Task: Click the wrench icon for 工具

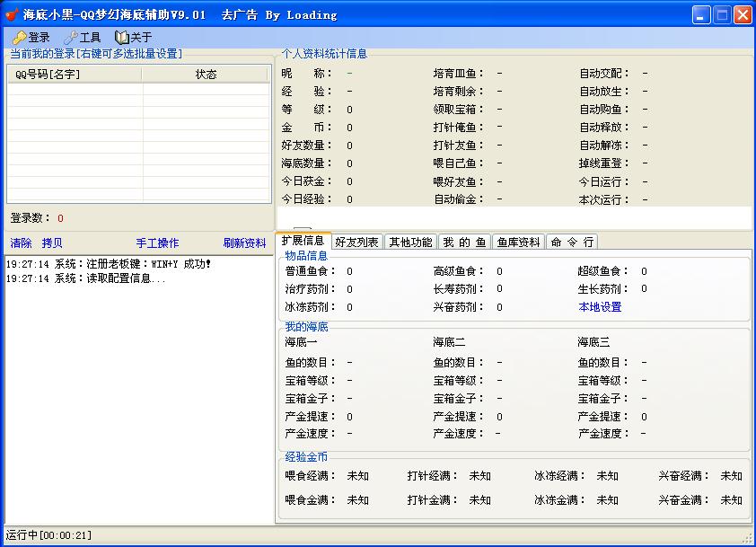Action: pyautogui.click(x=70, y=38)
